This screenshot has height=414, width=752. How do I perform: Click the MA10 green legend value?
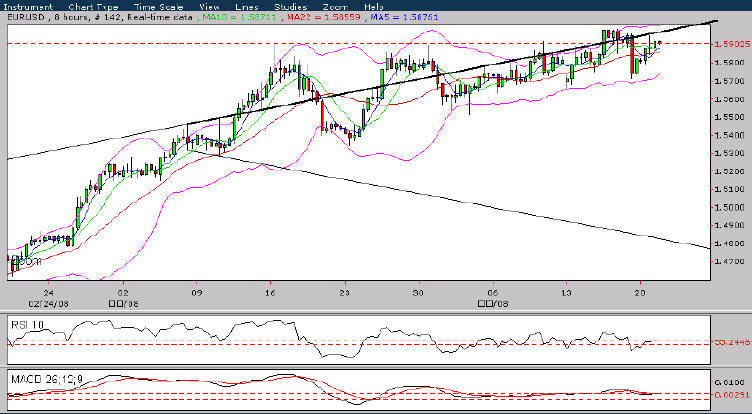coord(239,17)
